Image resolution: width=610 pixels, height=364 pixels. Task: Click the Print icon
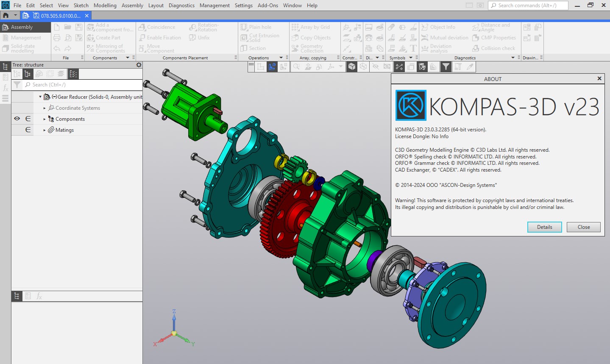pyautogui.click(x=57, y=38)
